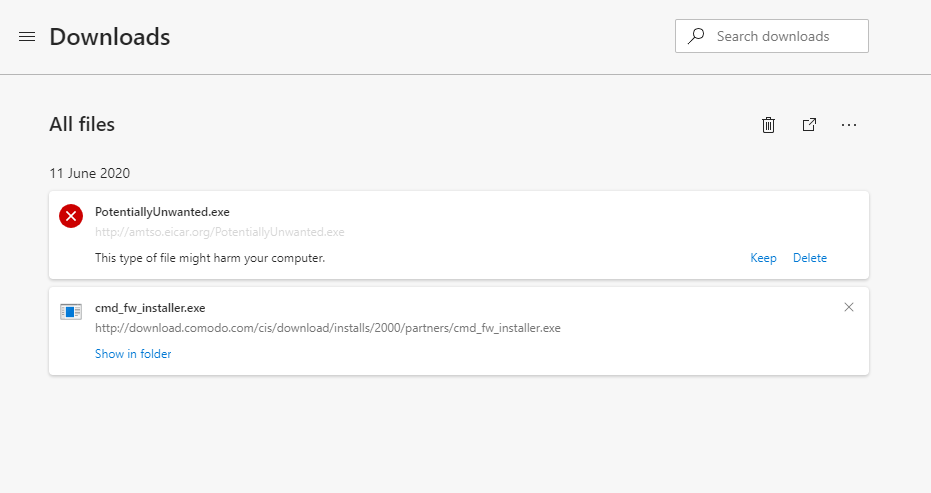The image size is (931, 493).
Task: Click the file might harm computer warning
Action: pyautogui.click(x=210, y=258)
